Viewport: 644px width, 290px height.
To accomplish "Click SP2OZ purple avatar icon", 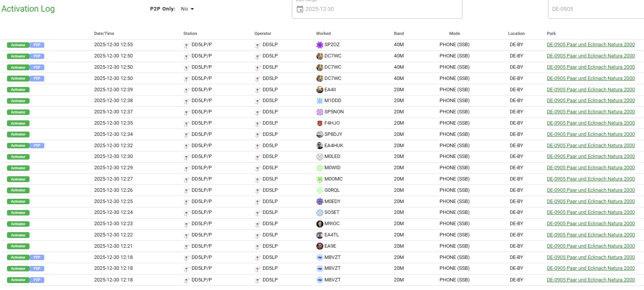I will click(319, 45).
